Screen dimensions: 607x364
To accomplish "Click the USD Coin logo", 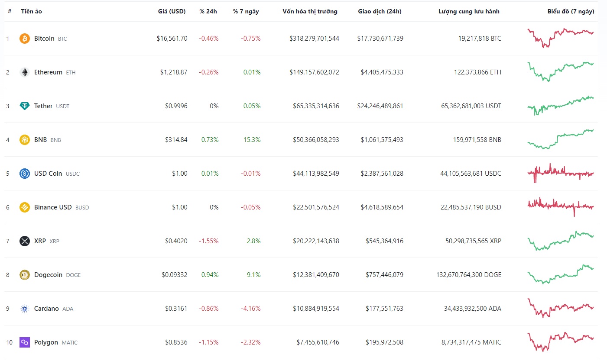I will click(x=25, y=174).
